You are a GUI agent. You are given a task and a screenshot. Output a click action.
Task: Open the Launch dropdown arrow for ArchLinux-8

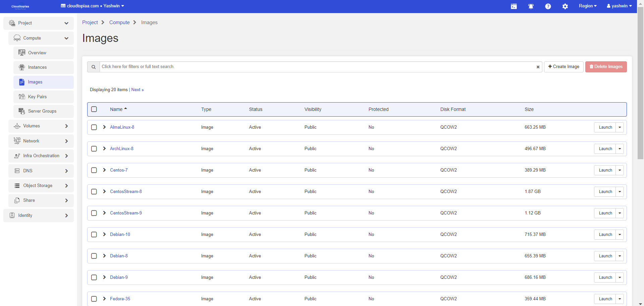click(620, 149)
